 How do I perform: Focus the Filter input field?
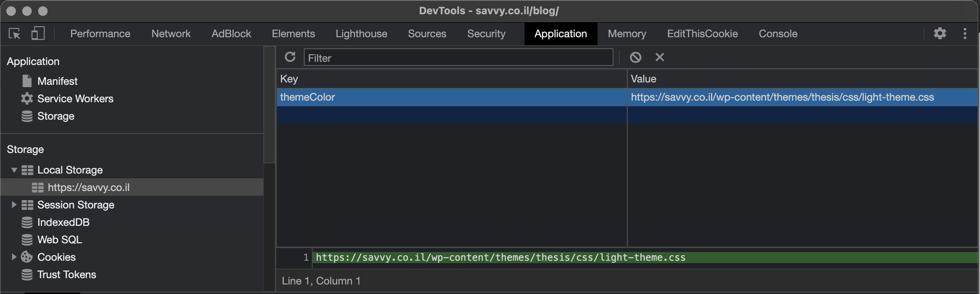(458, 57)
